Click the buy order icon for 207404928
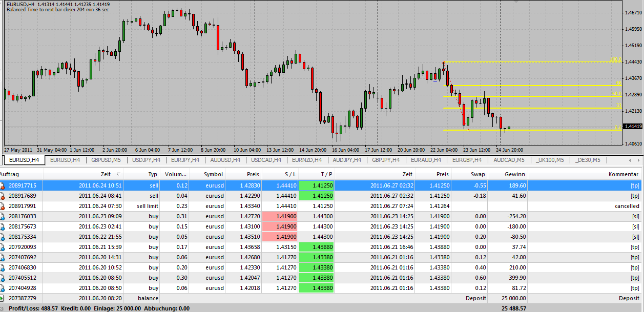 point(4,288)
